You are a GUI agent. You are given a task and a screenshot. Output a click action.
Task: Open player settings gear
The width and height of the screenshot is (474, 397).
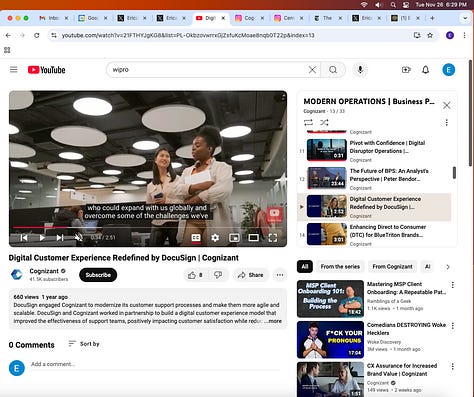[215, 237]
